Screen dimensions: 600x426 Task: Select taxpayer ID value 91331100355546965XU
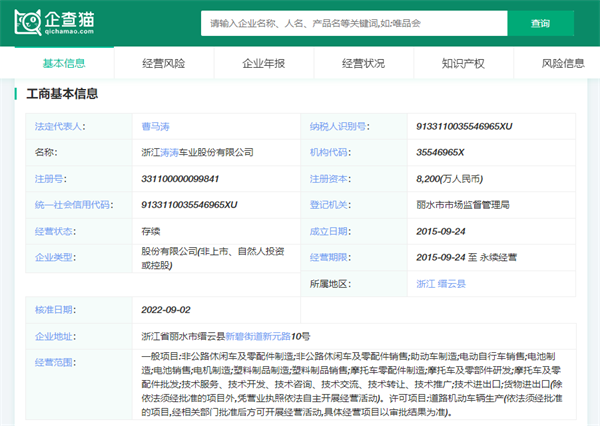[464, 126]
